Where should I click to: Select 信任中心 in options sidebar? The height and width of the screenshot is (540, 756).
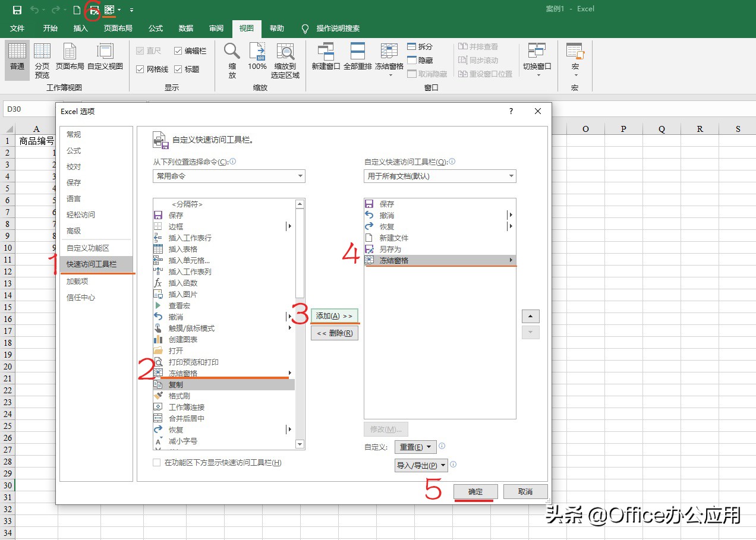coord(96,298)
